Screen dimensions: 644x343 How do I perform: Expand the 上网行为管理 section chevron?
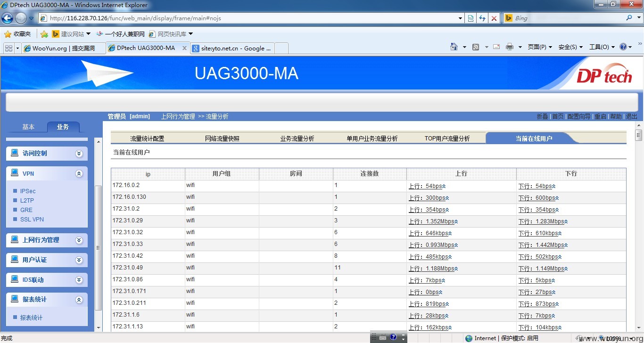(x=79, y=240)
